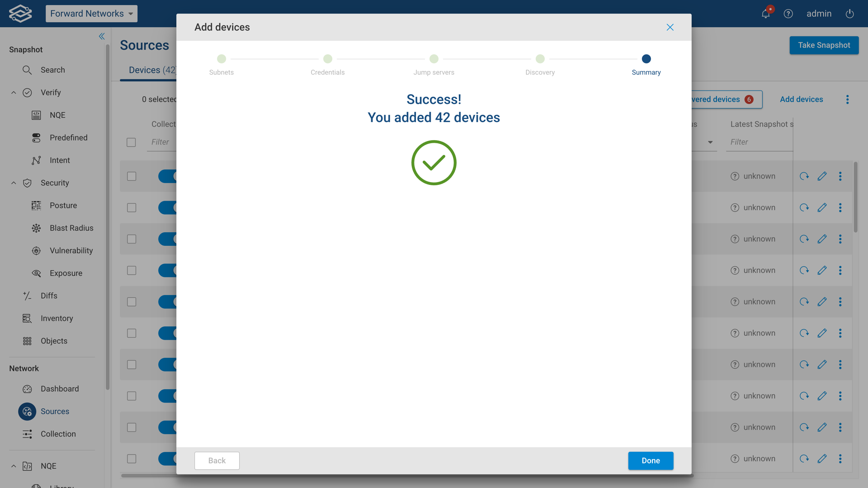Open the help question mark icon
This screenshot has height=488, width=868.
point(788,14)
